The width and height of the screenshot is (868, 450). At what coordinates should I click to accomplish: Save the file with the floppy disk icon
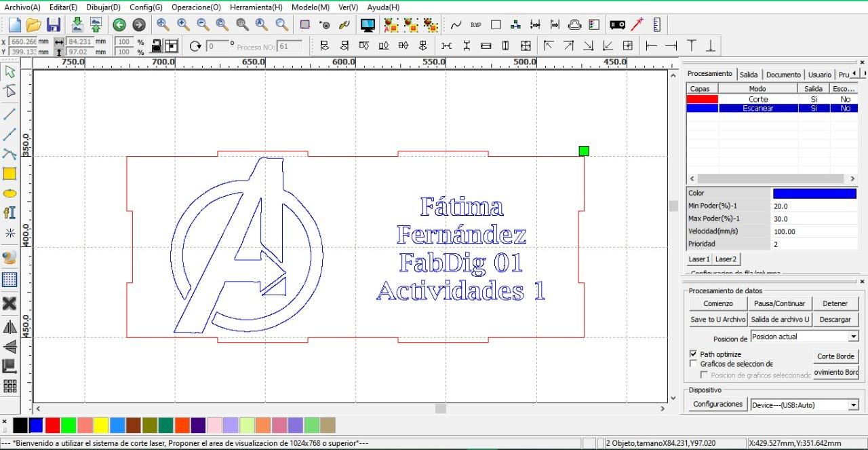coord(54,25)
